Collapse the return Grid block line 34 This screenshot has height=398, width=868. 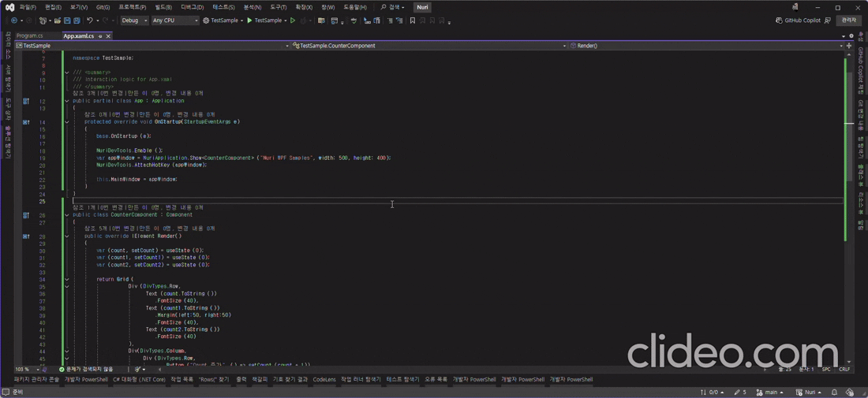tap(66, 279)
